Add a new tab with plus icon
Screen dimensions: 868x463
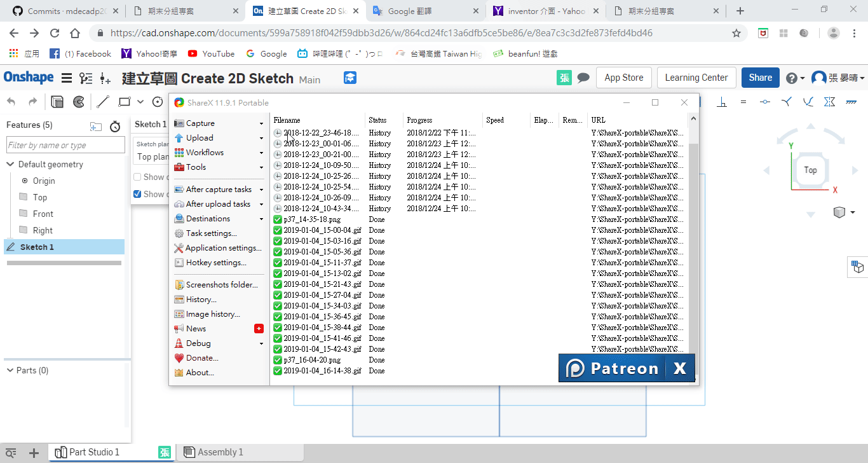34,453
